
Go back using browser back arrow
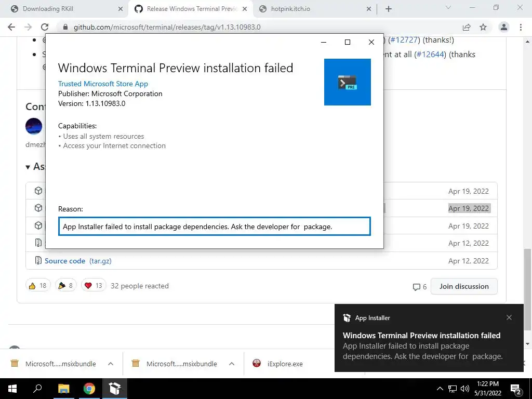[11, 27]
